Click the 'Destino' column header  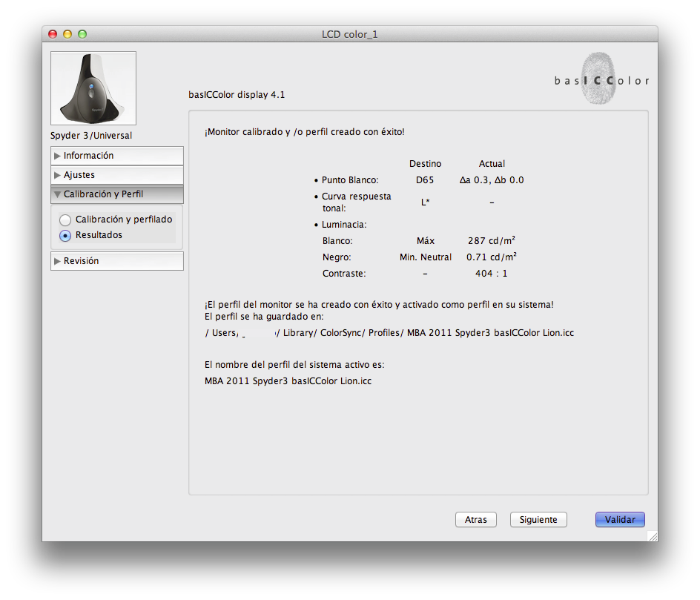click(x=426, y=164)
